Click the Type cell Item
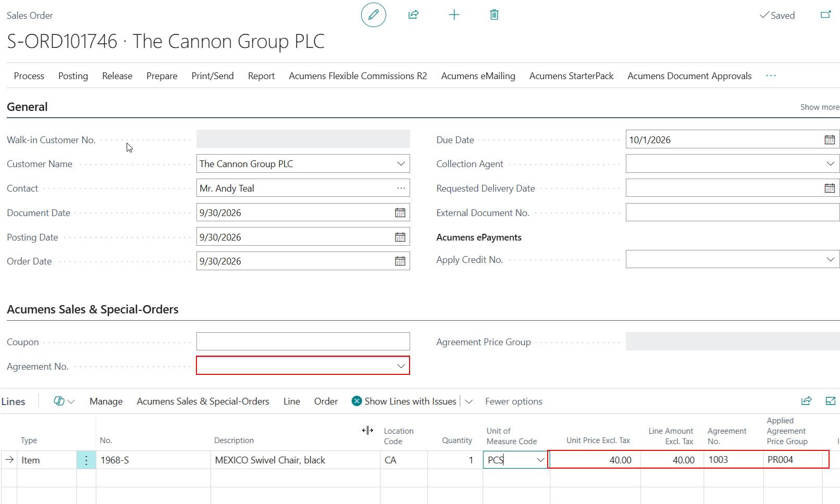 46,460
